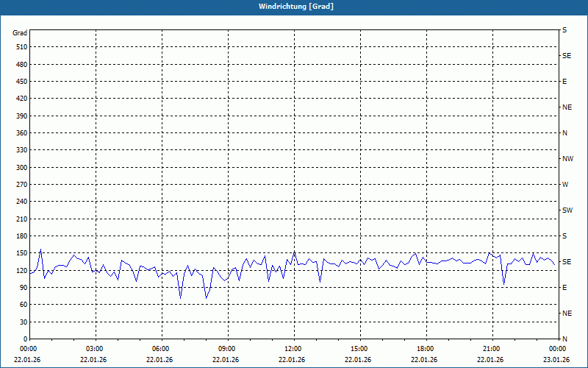Click the "300" y-axis value

[22, 168]
